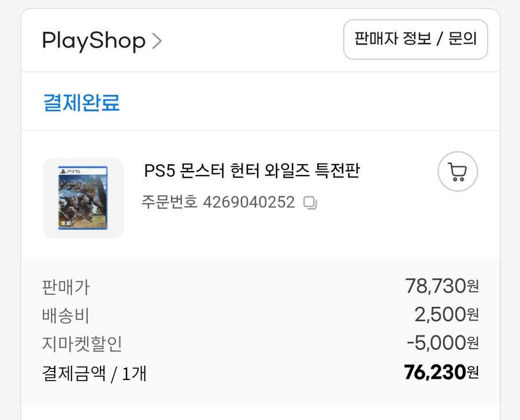The width and height of the screenshot is (520, 420).
Task: Click the Monster Hunter Wilds product image
Action: pos(83,198)
